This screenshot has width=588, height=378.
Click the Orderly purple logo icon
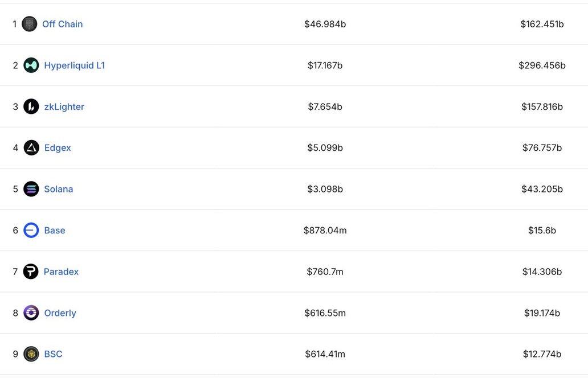click(x=31, y=313)
